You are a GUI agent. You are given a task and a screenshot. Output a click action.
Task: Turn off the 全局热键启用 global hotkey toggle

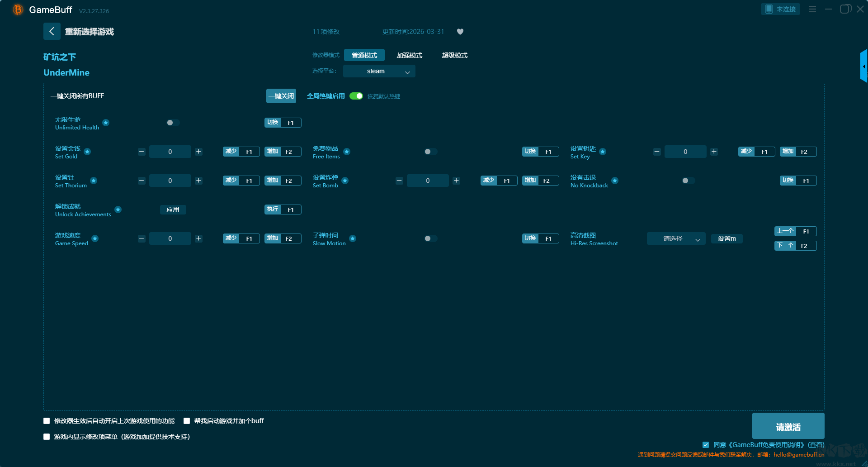point(356,96)
